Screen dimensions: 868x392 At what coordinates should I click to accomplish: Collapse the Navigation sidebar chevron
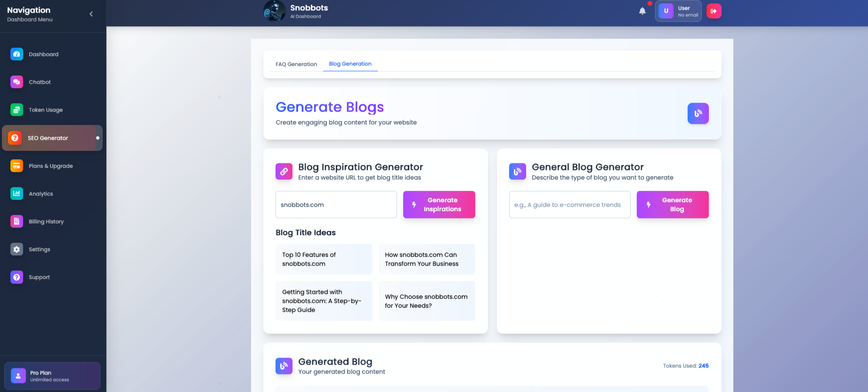[91, 14]
